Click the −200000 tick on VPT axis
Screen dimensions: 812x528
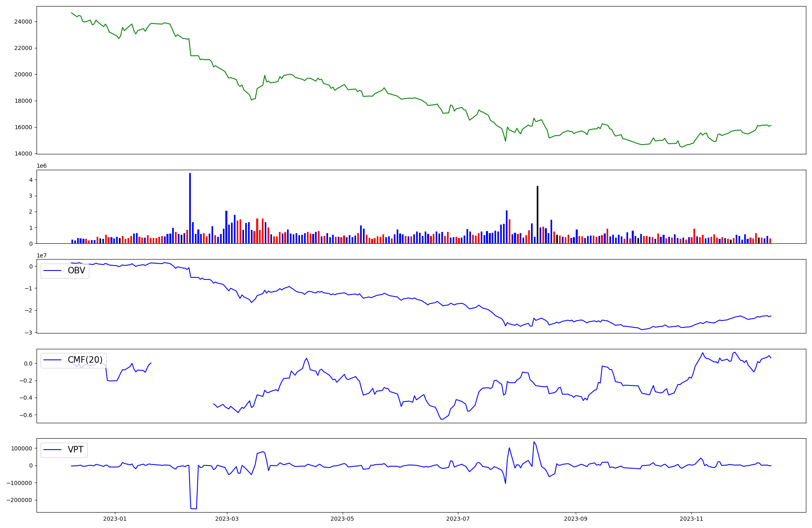click(19, 500)
